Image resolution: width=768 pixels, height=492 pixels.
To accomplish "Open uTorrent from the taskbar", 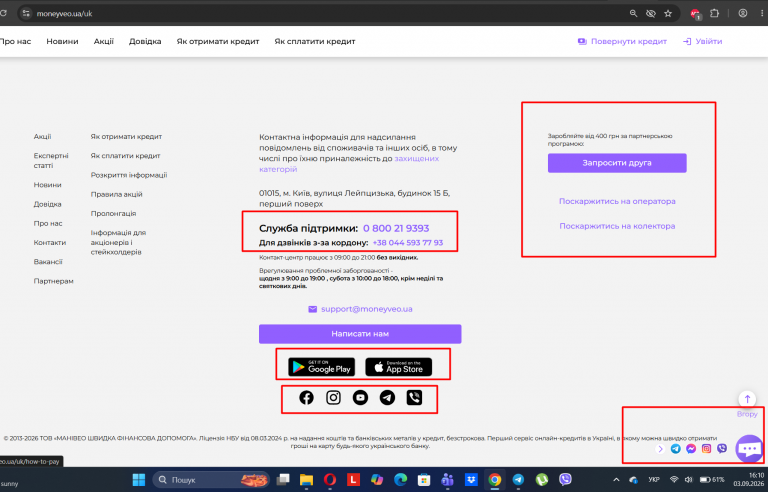I will point(542,480).
